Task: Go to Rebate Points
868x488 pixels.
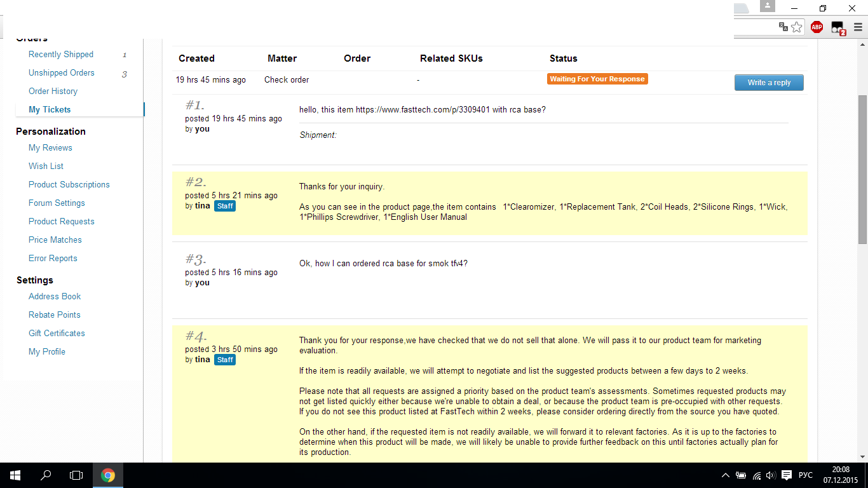Action: 55,315
